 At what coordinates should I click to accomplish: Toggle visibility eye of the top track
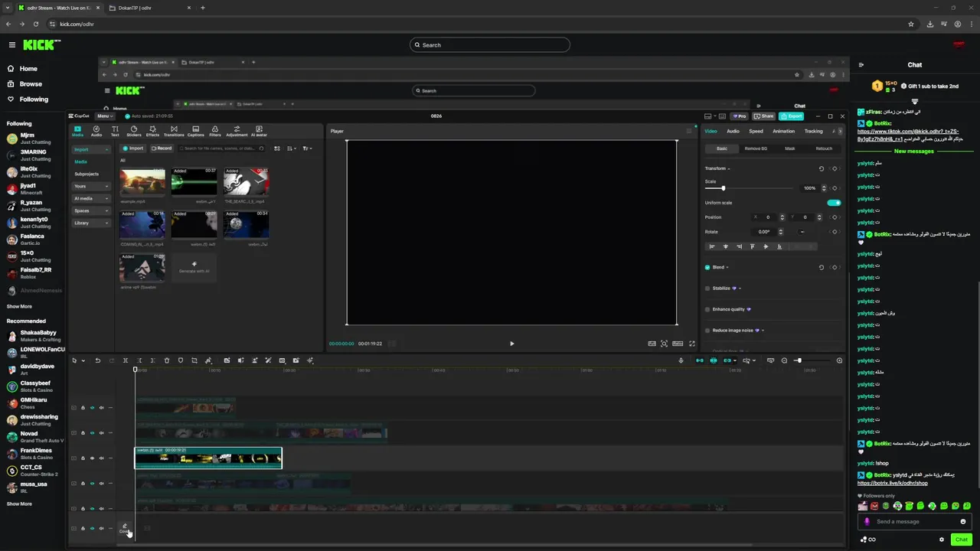click(x=92, y=408)
